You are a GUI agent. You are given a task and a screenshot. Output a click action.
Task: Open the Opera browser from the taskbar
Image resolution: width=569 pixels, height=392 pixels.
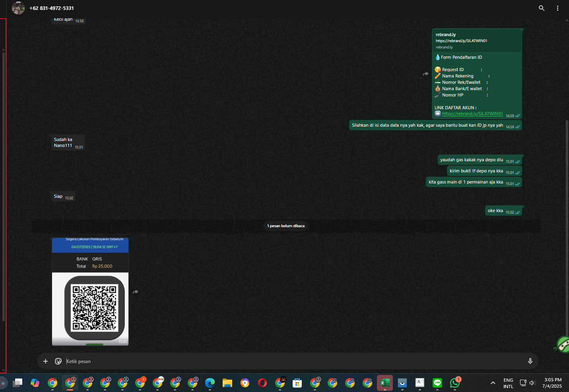coord(262,383)
